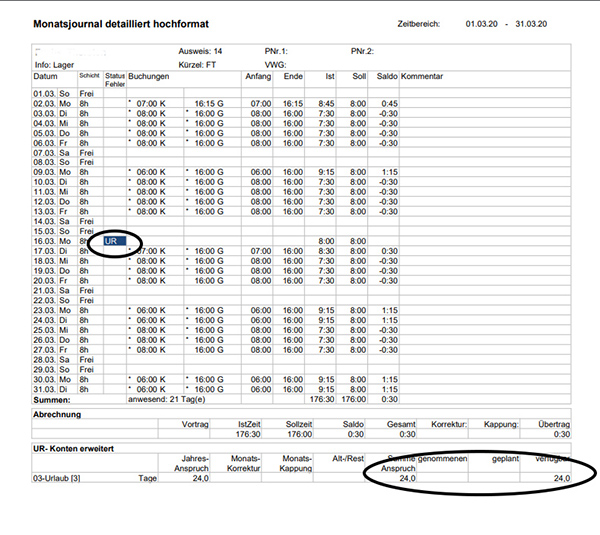This screenshot has height=535, width=600.
Task: Click the 'Soll' column header
Action: click(359, 77)
